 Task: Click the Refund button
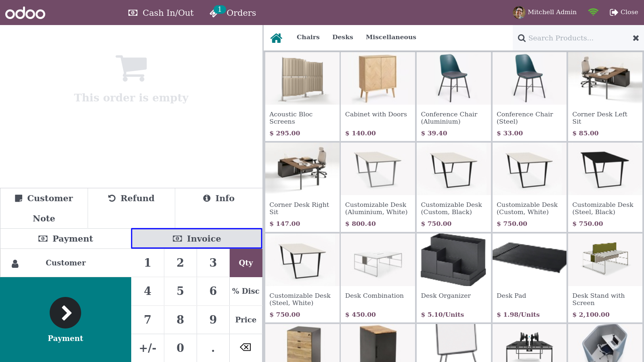point(131,208)
